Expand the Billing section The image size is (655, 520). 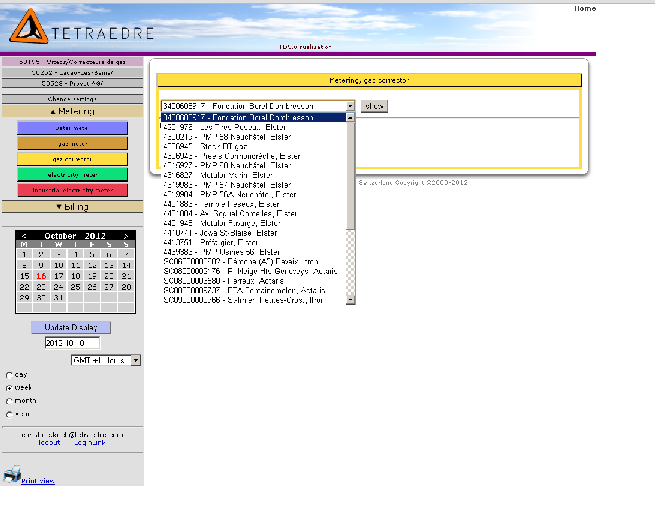(x=71, y=207)
